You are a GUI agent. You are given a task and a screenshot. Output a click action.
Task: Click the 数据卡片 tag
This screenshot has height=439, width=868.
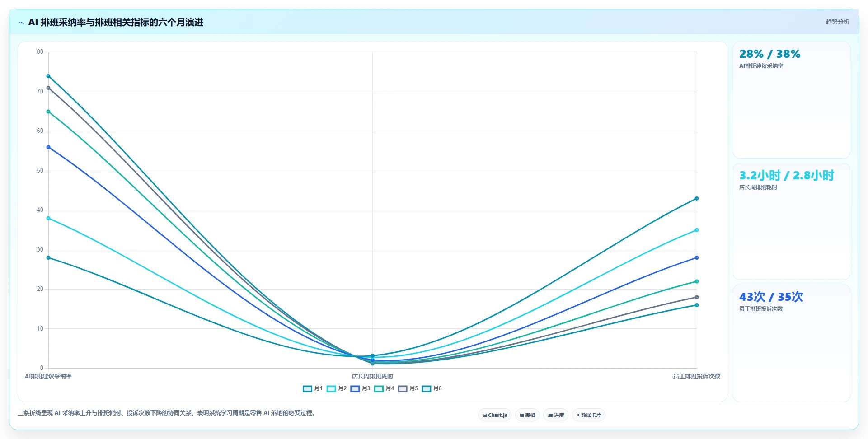pyautogui.click(x=589, y=415)
